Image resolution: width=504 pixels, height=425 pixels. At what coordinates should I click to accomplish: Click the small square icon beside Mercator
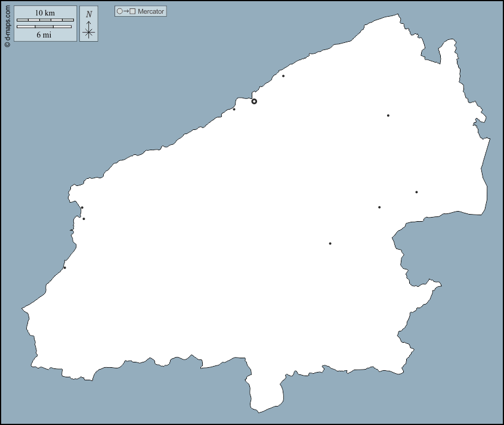tap(132, 11)
